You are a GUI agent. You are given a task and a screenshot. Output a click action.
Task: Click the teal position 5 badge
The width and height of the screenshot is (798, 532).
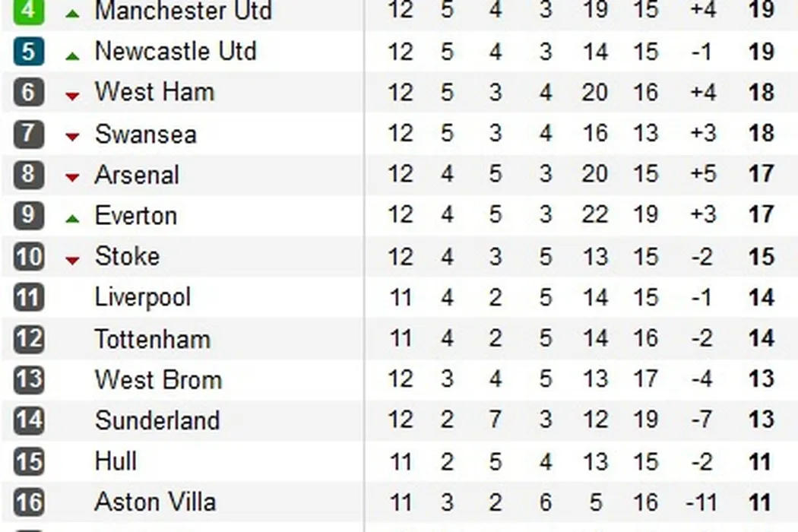(29, 52)
